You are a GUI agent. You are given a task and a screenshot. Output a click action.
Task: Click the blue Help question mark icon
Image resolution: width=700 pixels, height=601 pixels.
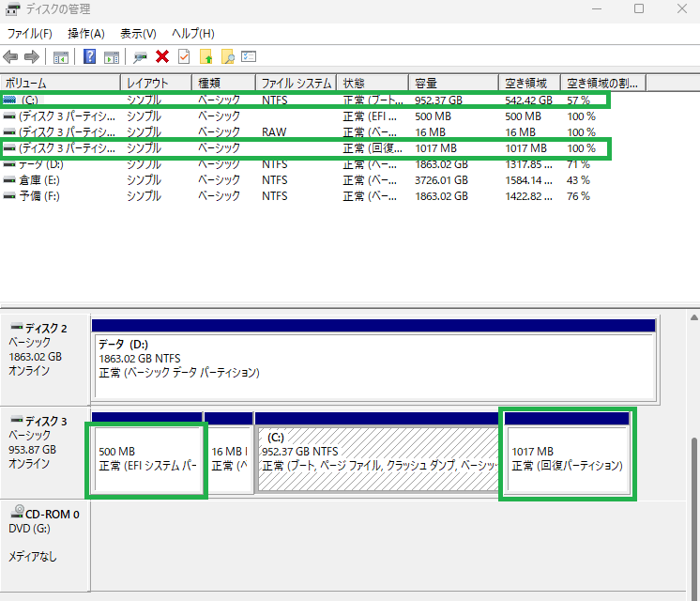tap(90, 57)
